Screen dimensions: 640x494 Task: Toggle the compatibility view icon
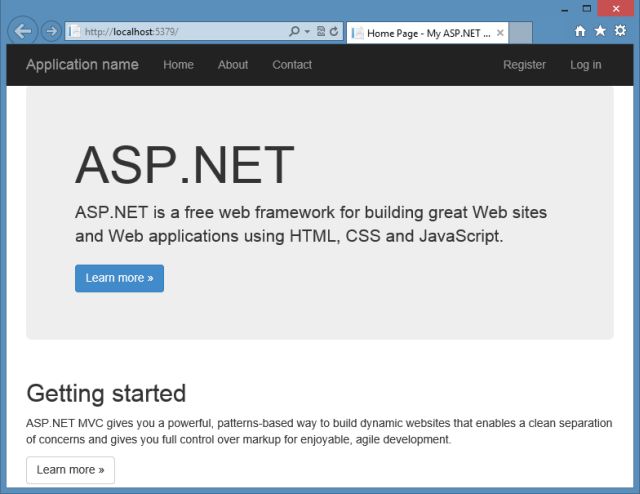pos(321,31)
